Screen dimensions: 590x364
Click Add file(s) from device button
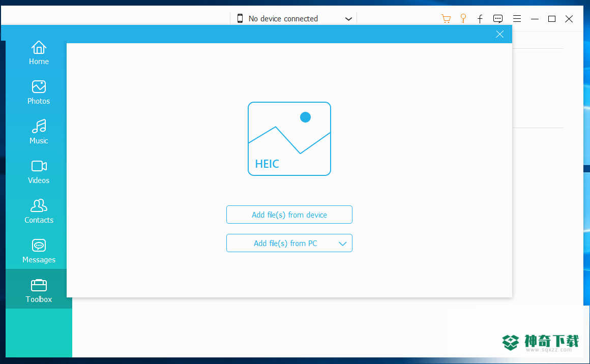click(x=289, y=215)
